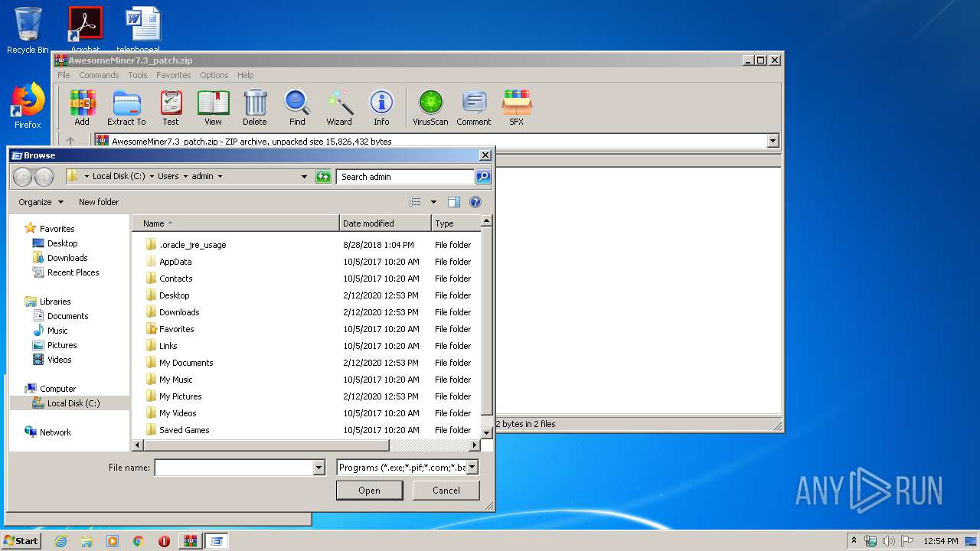Expand the Users breadcrumb arrow
This screenshot has height=551, width=980.
tap(185, 176)
